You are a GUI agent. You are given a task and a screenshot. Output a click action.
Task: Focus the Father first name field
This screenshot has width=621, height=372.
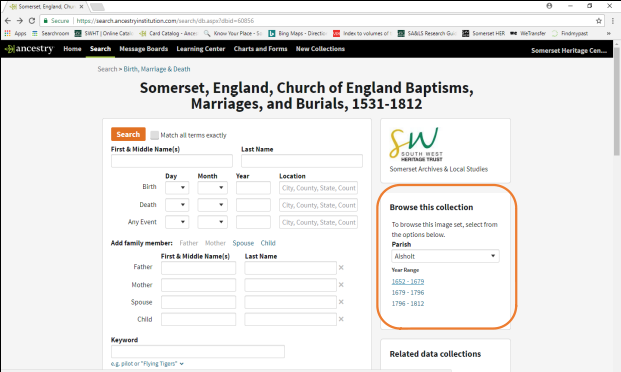(198, 268)
